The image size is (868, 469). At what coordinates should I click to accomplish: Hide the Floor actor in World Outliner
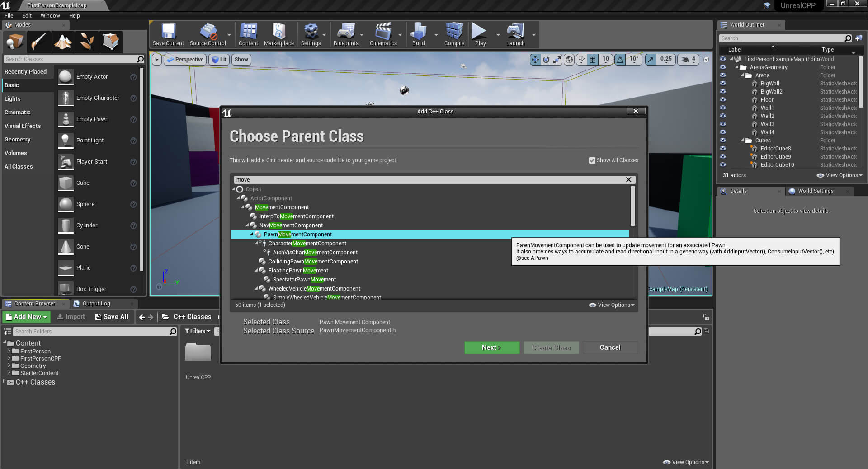pos(723,99)
